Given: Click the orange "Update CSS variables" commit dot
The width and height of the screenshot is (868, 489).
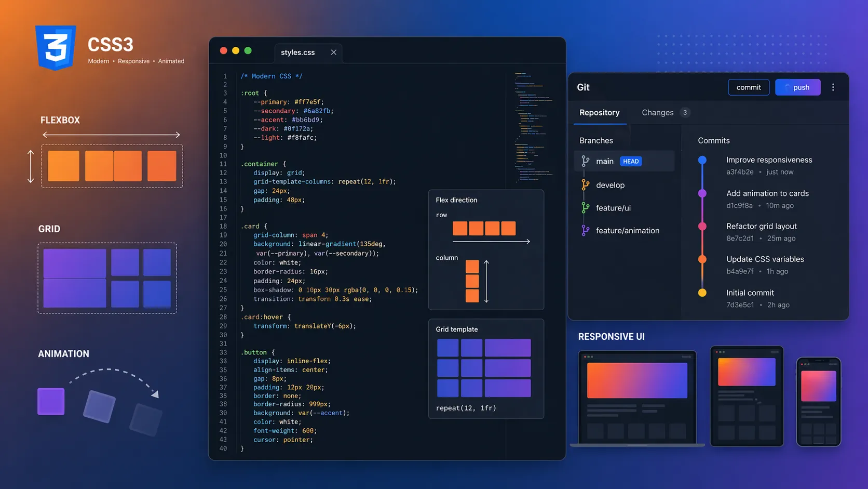Looking at the screenshot, I should 702,259.
